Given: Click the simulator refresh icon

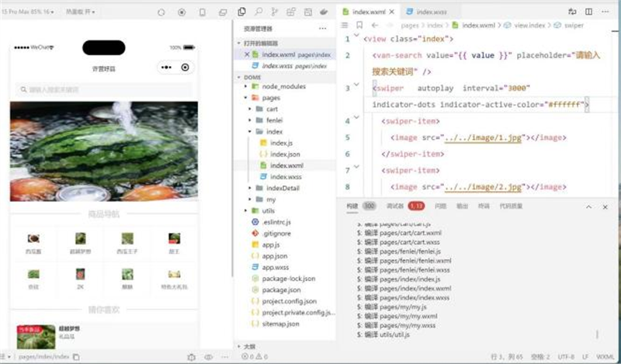Looking at the screenshot, I should (x=161, y=13).
